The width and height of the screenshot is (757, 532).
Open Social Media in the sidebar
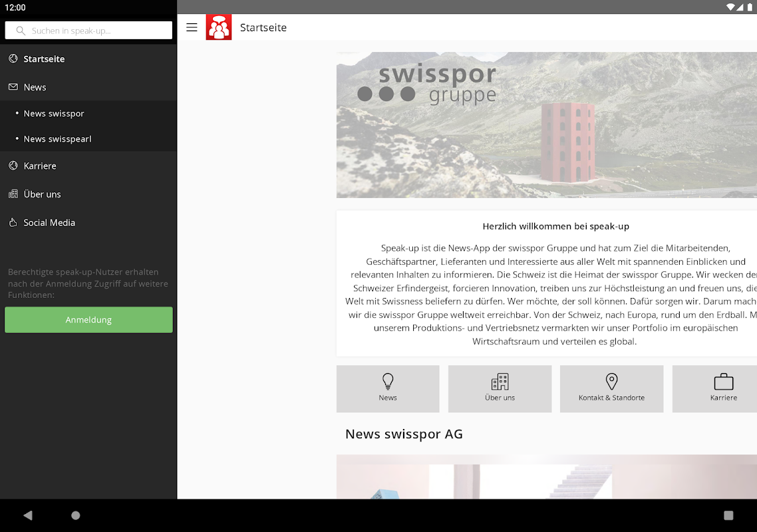[88, 223]
